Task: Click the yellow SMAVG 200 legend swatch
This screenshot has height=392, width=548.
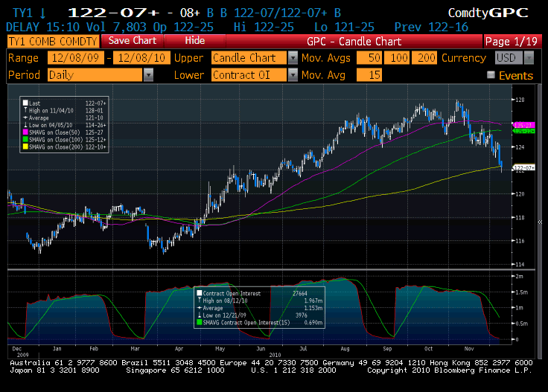Action: (x=25, y=145)
